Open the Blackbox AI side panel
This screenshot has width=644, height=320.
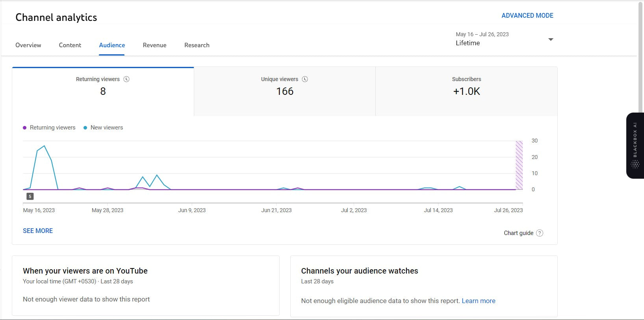(635, 146)
